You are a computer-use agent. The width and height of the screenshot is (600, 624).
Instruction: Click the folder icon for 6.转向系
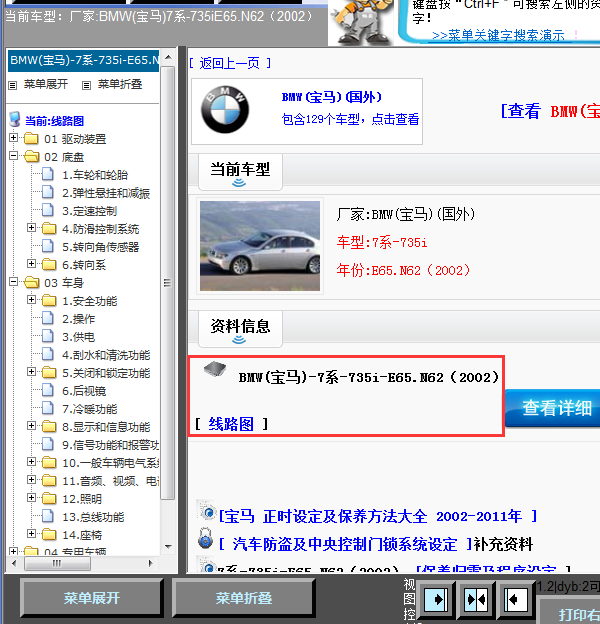(x=49, y=264)
